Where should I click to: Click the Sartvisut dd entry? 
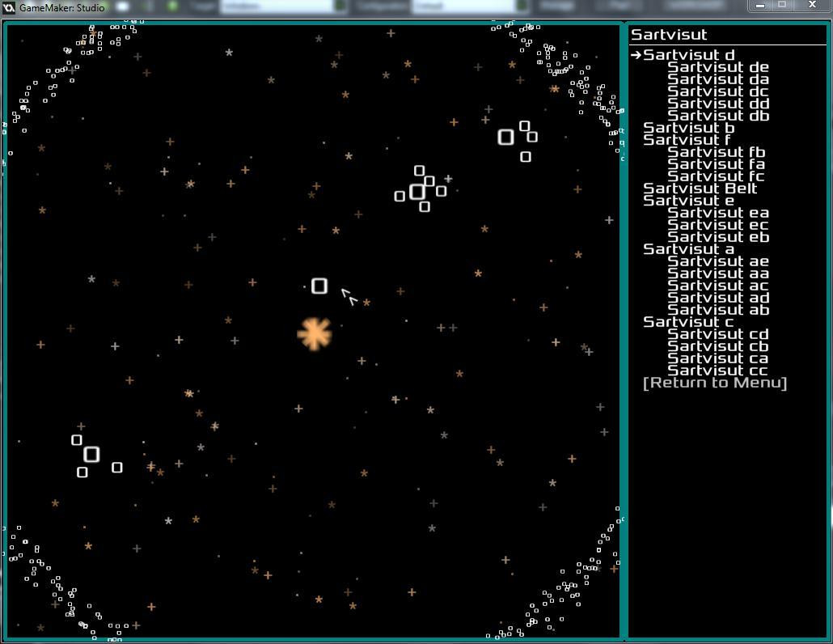(717, 104)
